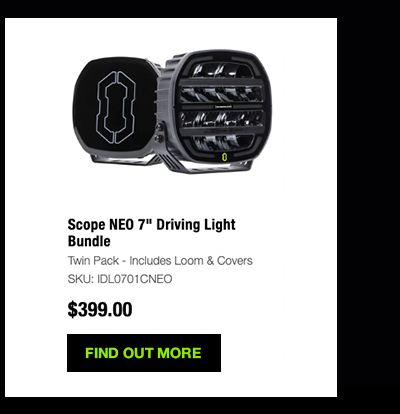Click the mounting foot under the covered light
Image resolution: width=400 pixels, height=414 pixels.
[128, 160]
